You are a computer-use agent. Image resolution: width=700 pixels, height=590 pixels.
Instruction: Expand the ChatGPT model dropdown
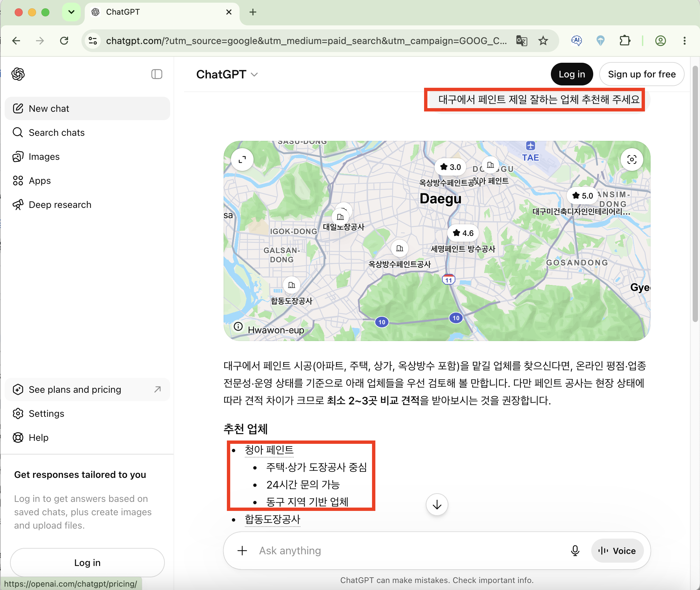(x=227, y=74)
